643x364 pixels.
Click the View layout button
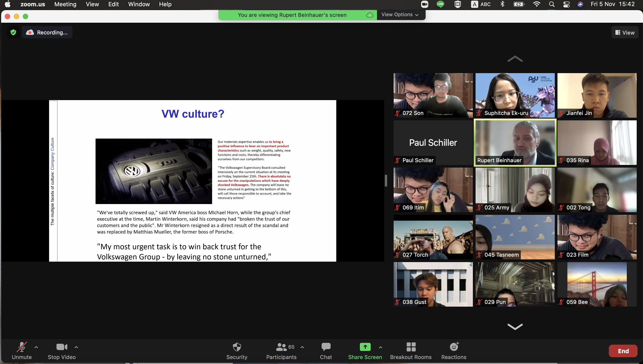[625, 32]
